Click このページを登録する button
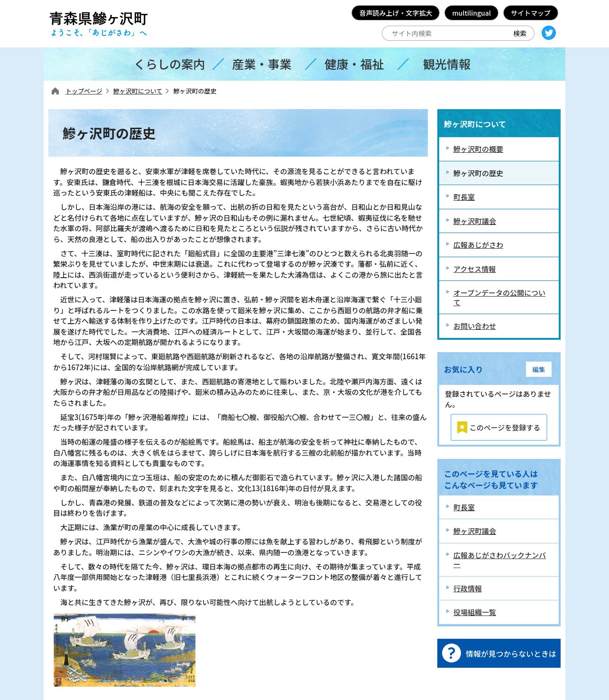 coord(499,428)
